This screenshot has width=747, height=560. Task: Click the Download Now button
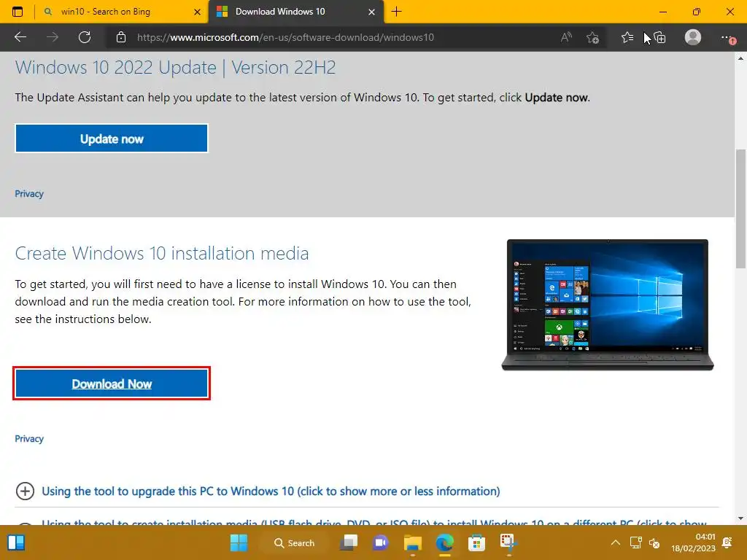(x=112, y=384)
